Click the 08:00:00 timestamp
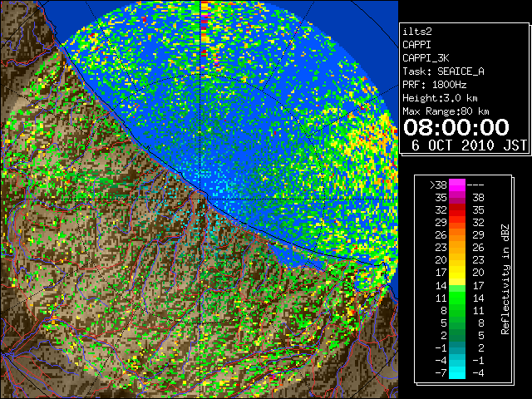532x399 pixels. 456,127
